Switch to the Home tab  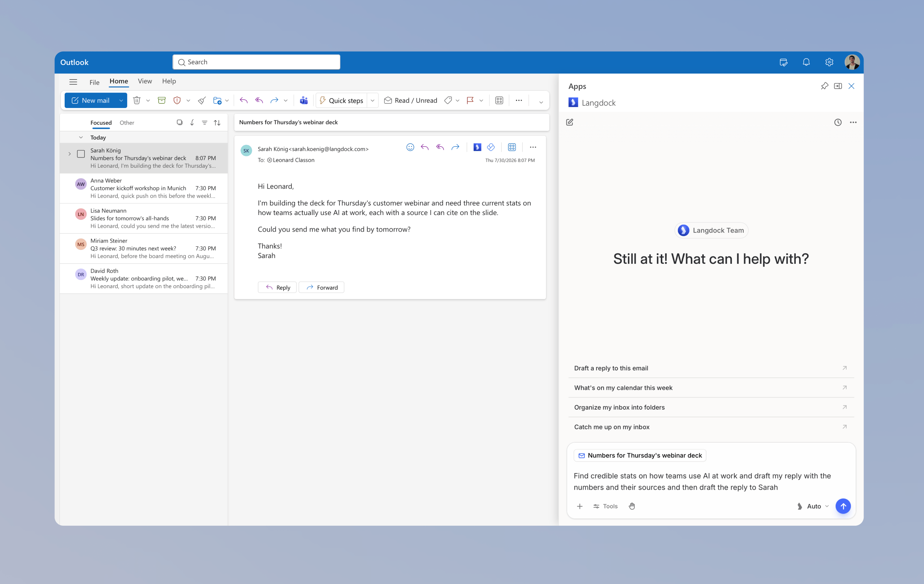coord(119,81)
